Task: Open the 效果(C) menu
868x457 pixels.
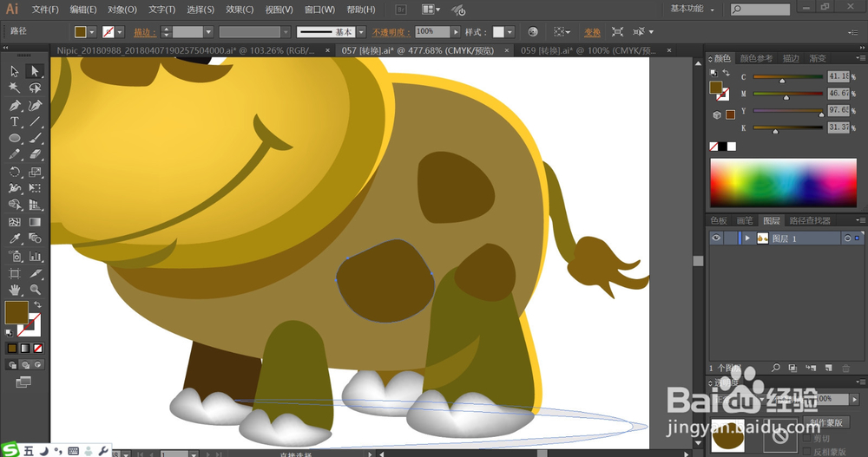Action: [x=240, y=10]
